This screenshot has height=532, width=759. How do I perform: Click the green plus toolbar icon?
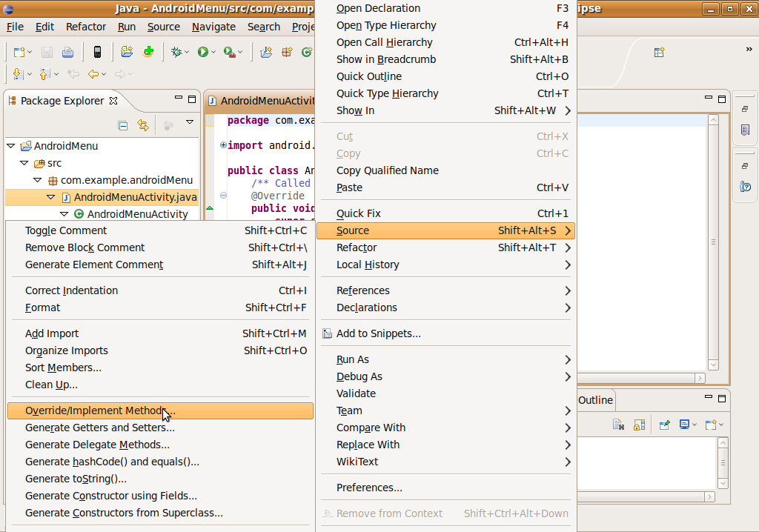[148, 51]
